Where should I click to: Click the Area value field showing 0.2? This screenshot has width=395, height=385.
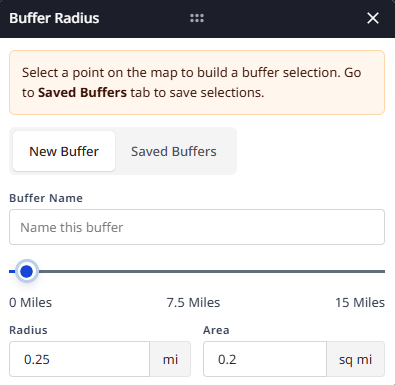click(265, 359)
